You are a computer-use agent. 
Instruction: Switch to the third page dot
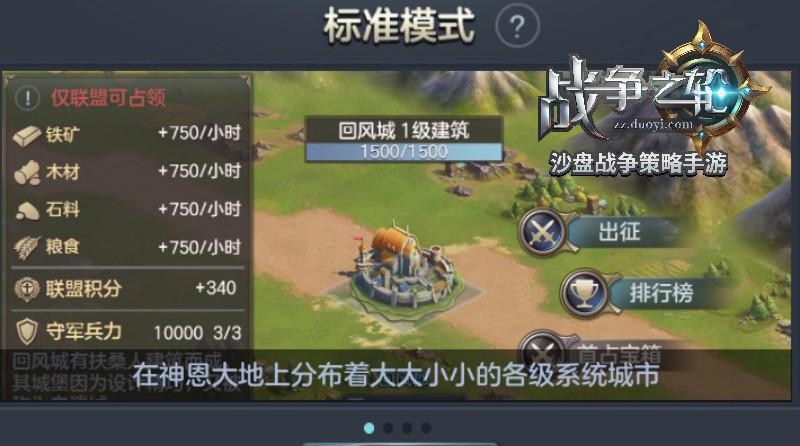(x=407, y=428)
